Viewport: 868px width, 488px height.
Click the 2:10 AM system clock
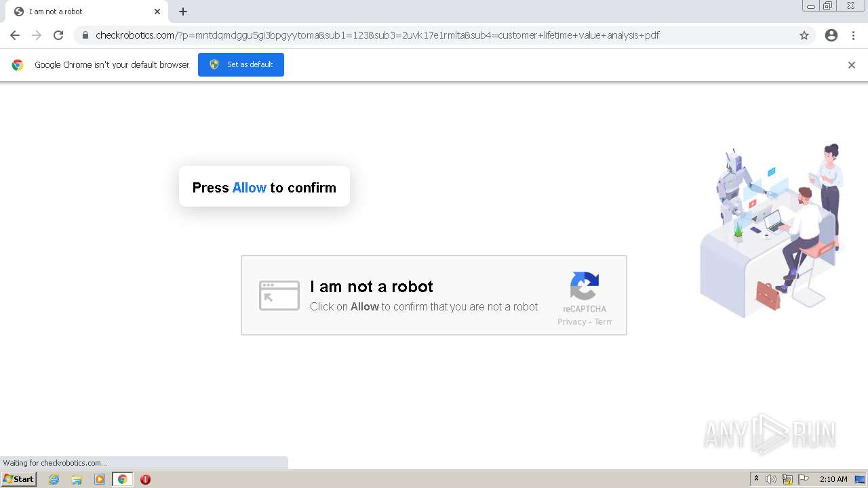(x=833, y=479)
